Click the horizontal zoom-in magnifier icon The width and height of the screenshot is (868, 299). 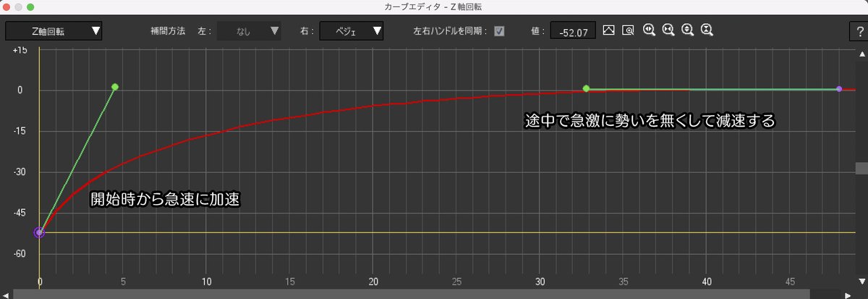[650, 30]
